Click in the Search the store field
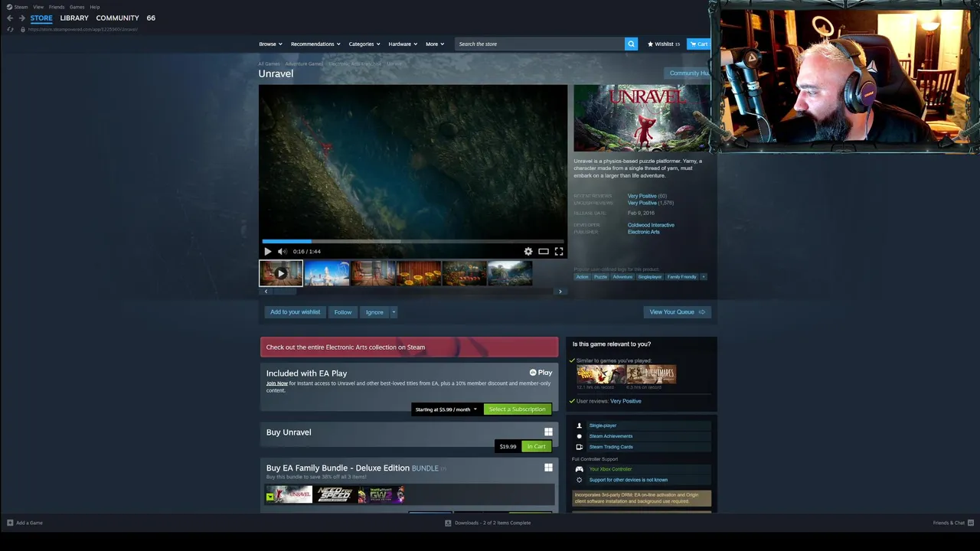 pos(540,44)
